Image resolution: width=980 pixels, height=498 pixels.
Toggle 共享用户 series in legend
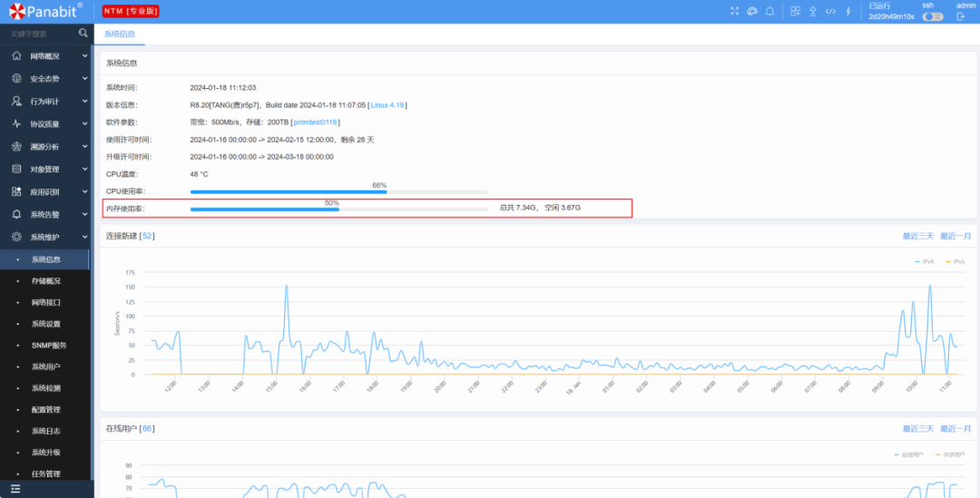point(950,454)
